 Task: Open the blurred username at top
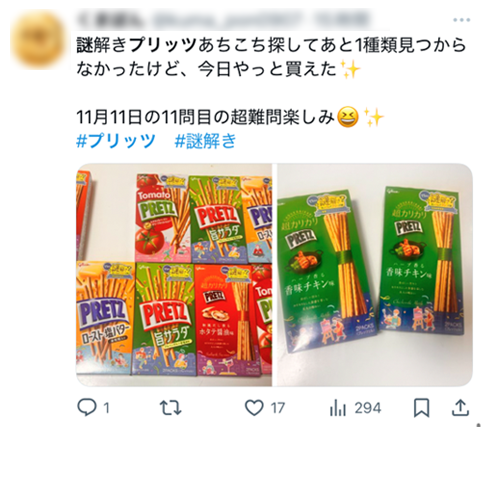point(223,20)
